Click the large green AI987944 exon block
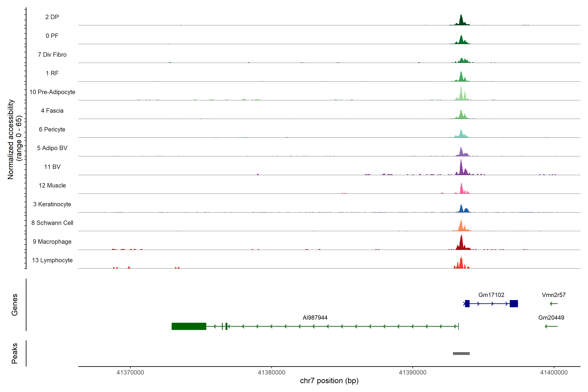The image size is (588, 392). [x=189, y=326]
